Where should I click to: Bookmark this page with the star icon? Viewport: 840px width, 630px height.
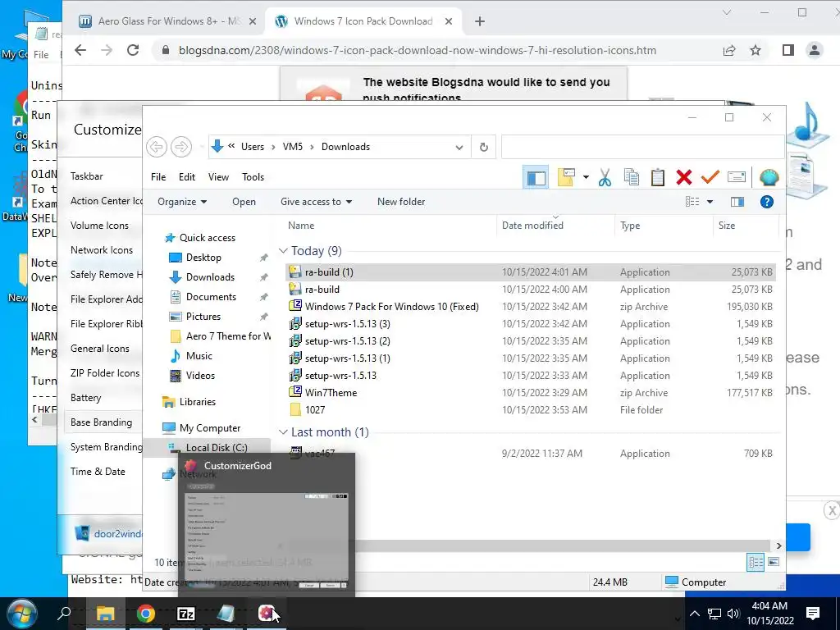click(756, 50)
